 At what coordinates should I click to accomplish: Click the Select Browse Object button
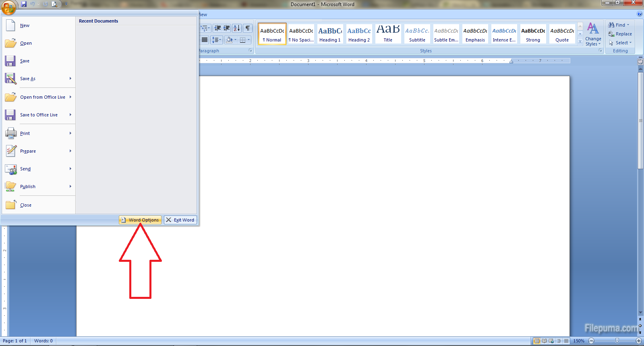pos(640,326)
